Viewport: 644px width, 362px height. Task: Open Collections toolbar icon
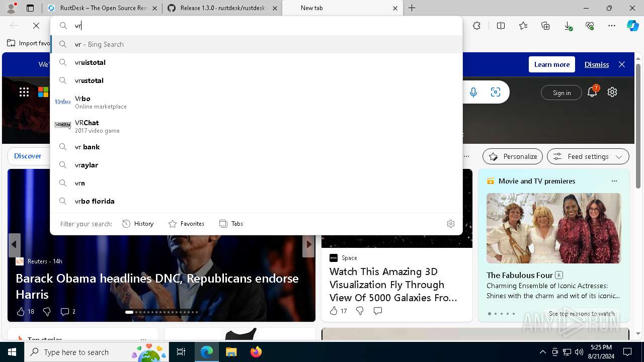coord(545,26)
